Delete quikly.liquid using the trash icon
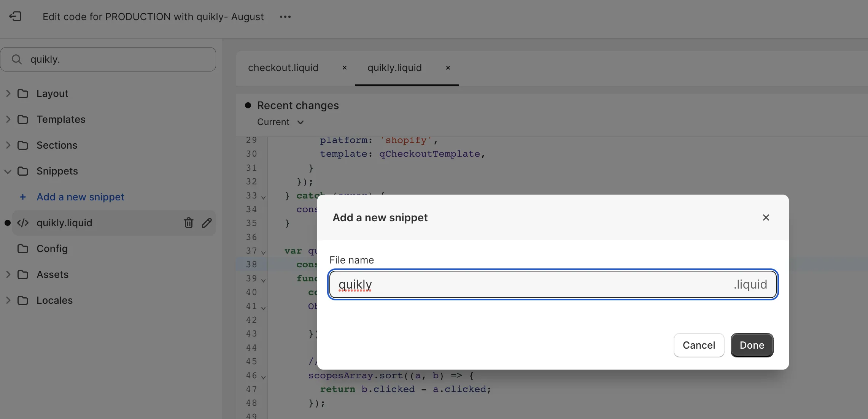The width and height of the screenshot is (868, 419). [189, 223]
